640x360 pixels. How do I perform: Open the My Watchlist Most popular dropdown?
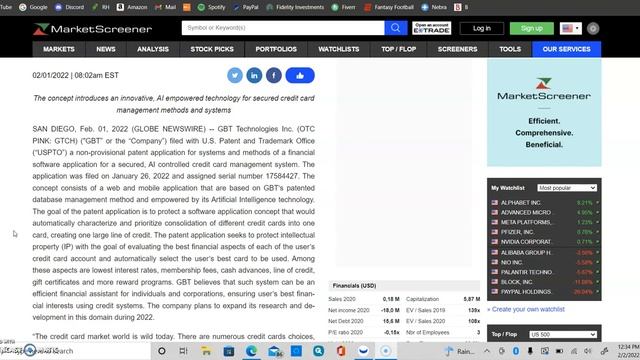(567, 188)
